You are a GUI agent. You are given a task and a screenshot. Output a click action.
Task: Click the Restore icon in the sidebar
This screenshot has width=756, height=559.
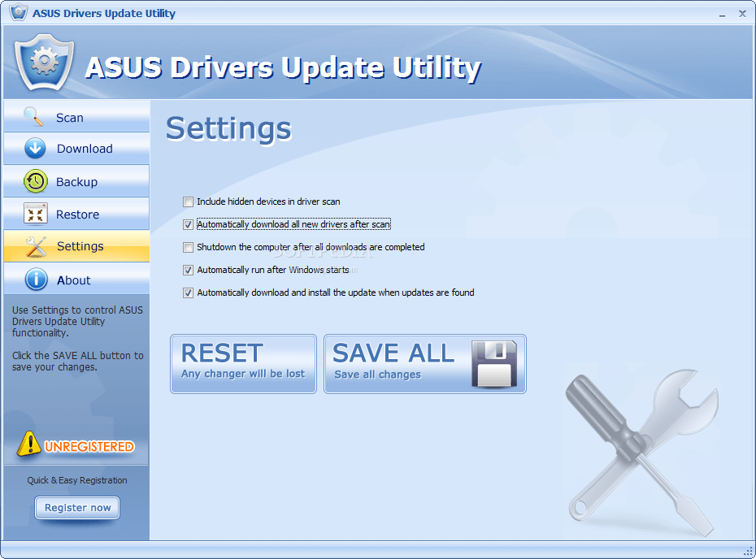click(34, 214)
